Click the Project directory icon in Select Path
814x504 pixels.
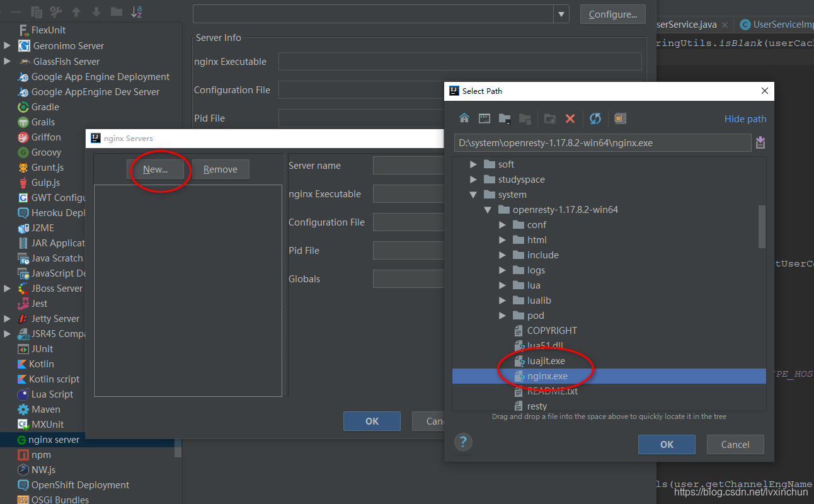pos(504,118)
